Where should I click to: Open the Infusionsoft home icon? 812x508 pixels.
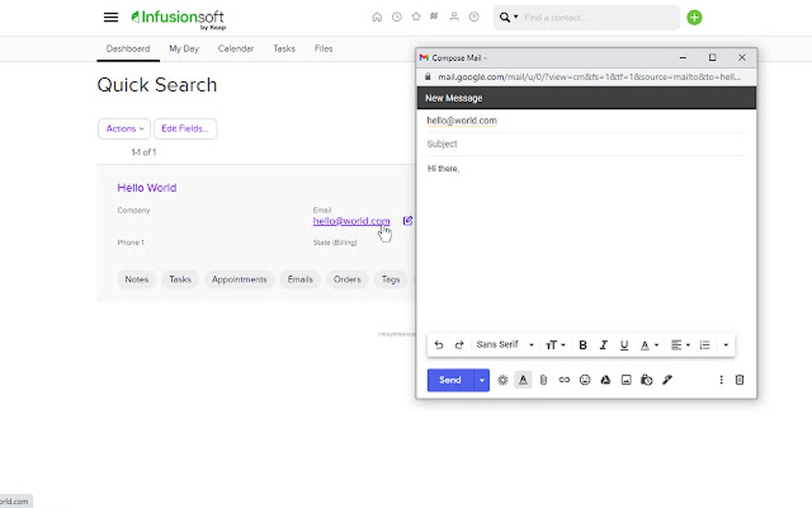coord(377,16)
